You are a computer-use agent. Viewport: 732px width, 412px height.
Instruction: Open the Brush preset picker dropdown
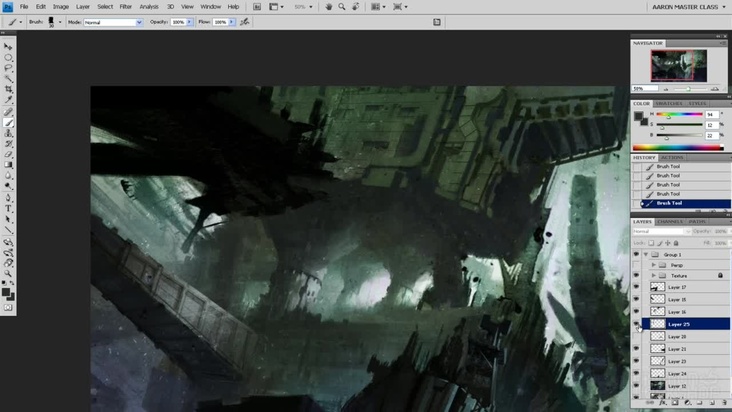(x=59, y=21)
